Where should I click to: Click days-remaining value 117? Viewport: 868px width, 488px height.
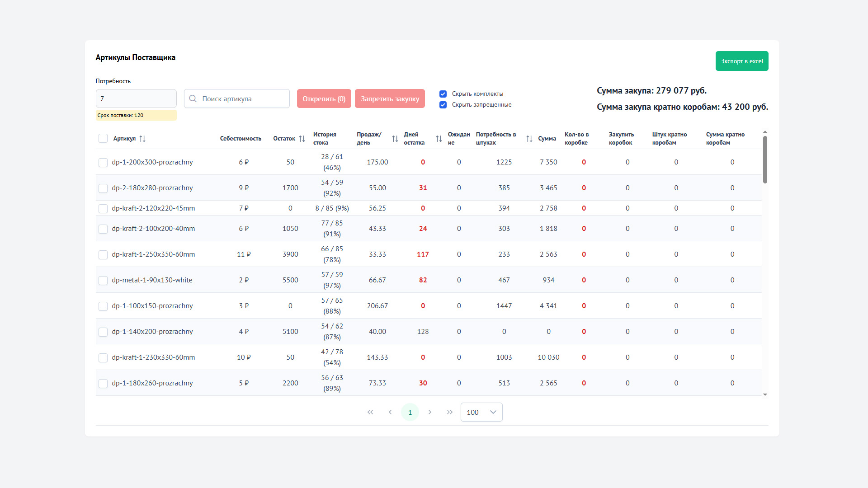point(423,254)
